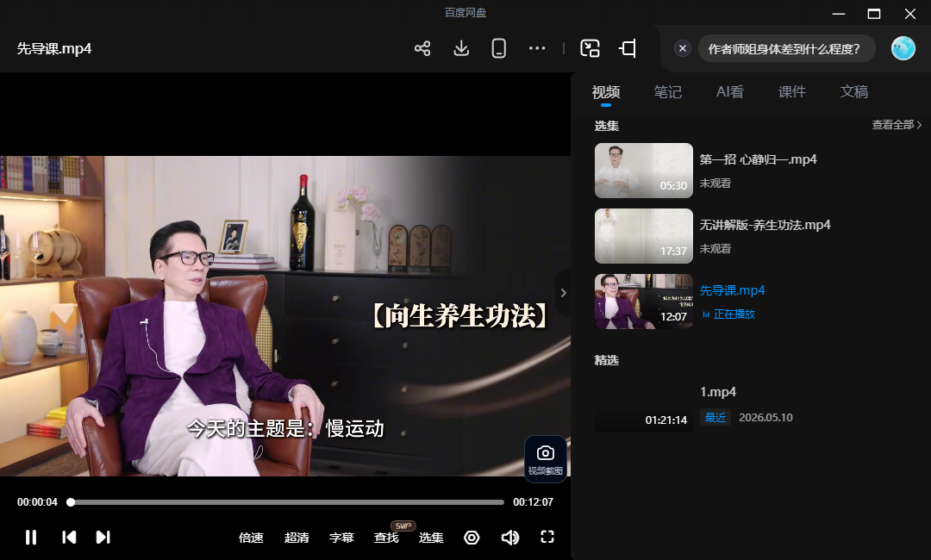
Task: Go to the previous video
Action: [x=69, y=538]
